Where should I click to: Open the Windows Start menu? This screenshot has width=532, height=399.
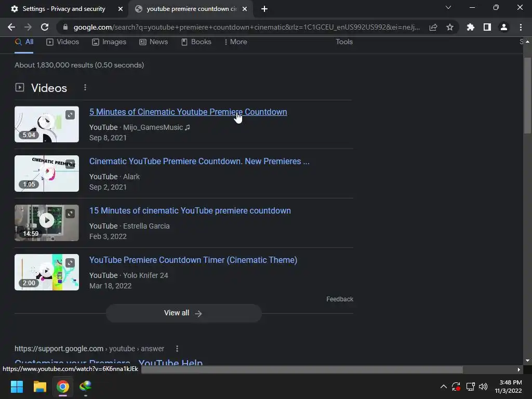coord(17,387)
